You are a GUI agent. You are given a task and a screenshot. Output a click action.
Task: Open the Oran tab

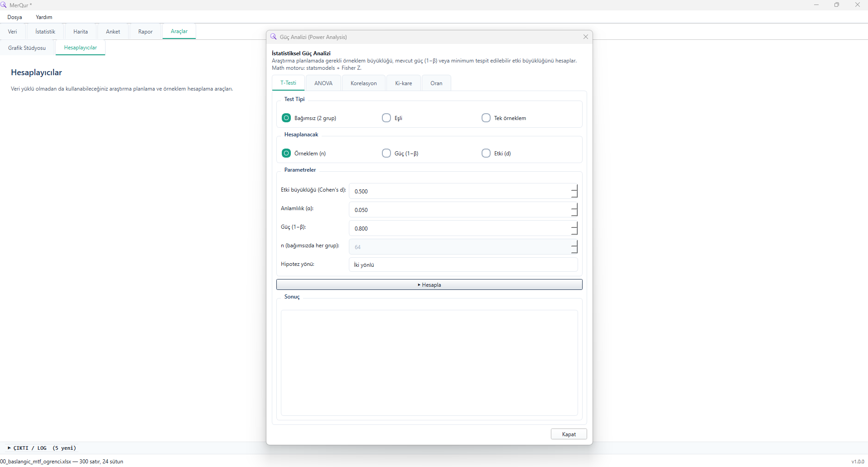coord(436,83)
